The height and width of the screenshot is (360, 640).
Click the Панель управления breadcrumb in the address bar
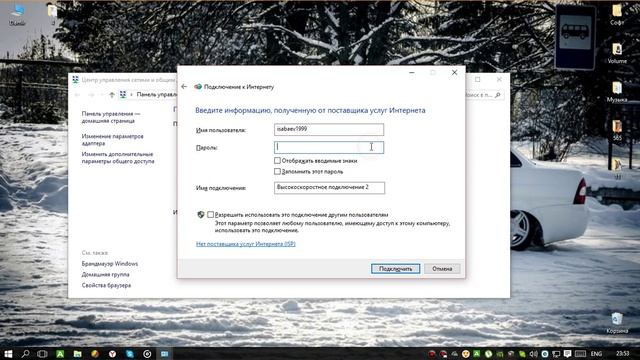click(x=156, y=95)
